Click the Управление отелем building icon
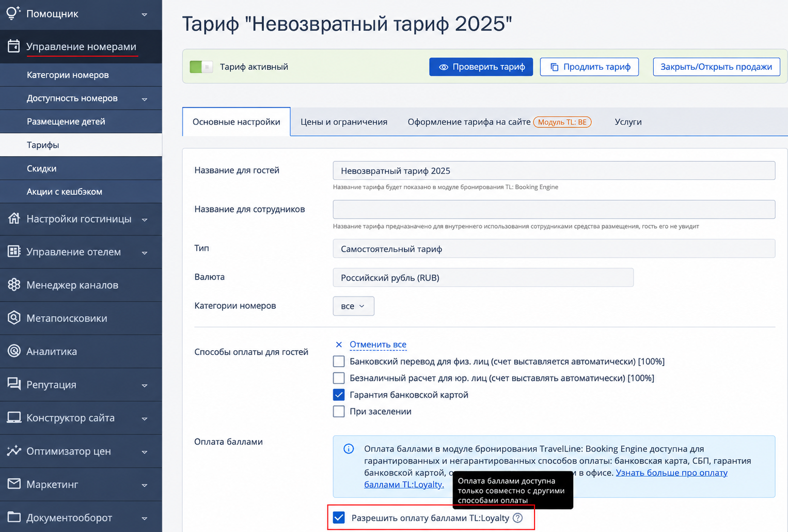The image size is (788, 532). point(14,252)
